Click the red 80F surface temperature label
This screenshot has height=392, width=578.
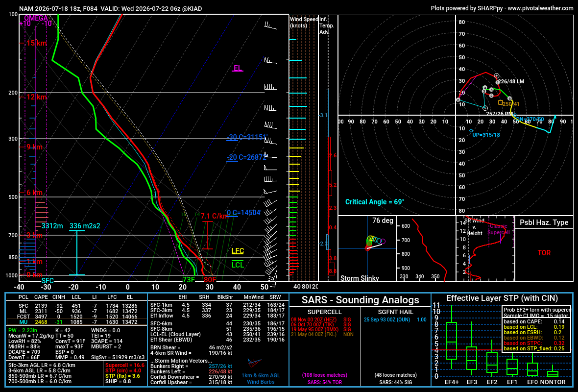[210, 279]
